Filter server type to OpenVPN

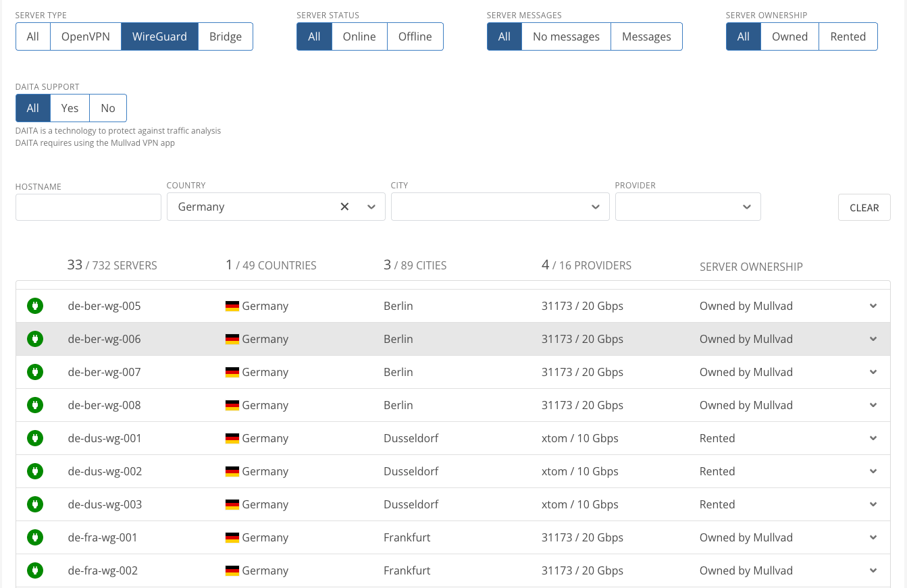pos(86,36)
